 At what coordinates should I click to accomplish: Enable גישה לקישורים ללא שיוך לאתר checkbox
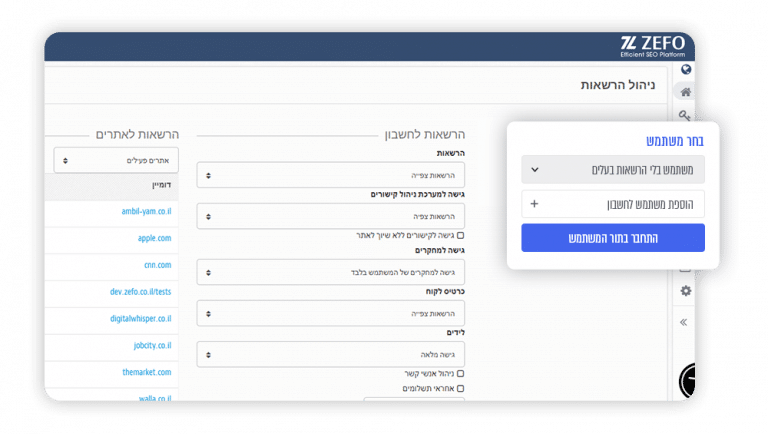pos(460,236)
